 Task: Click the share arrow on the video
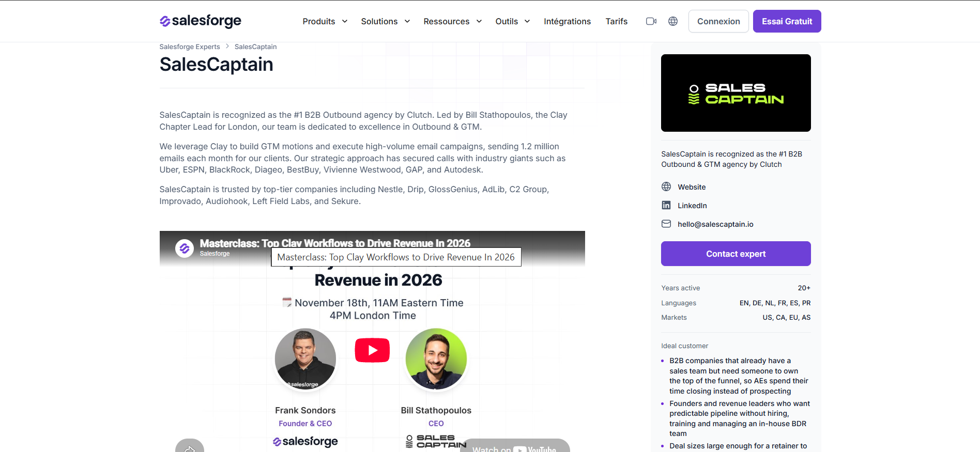click(x=190, y=446)
